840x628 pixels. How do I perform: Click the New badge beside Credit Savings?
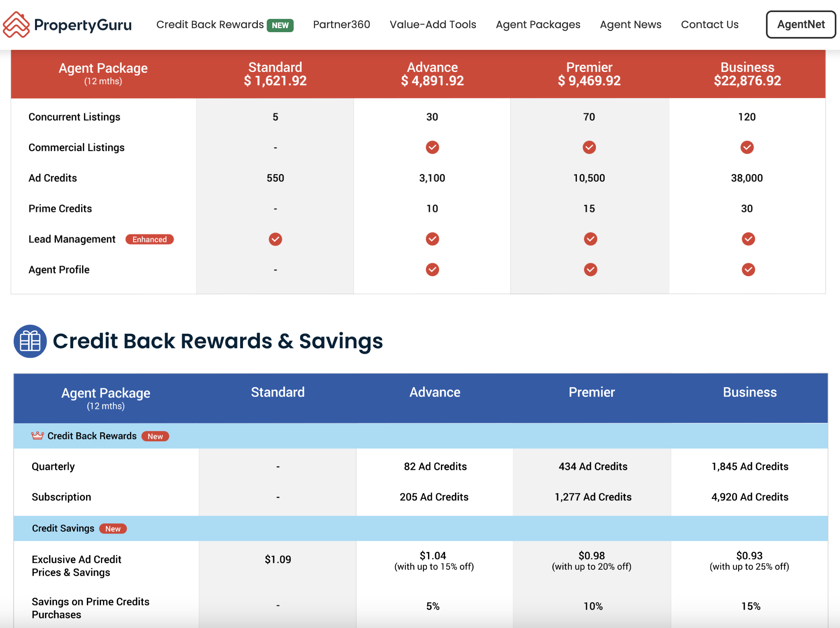(113, 529)
